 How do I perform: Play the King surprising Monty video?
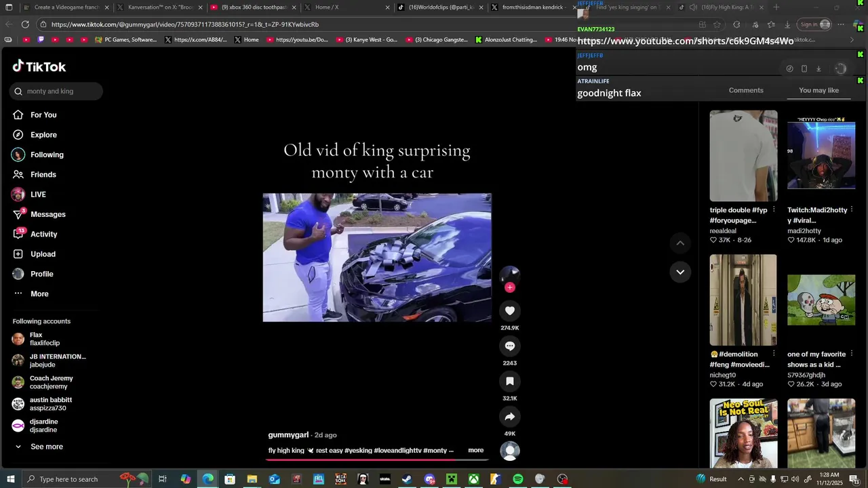tap(377, 258)
